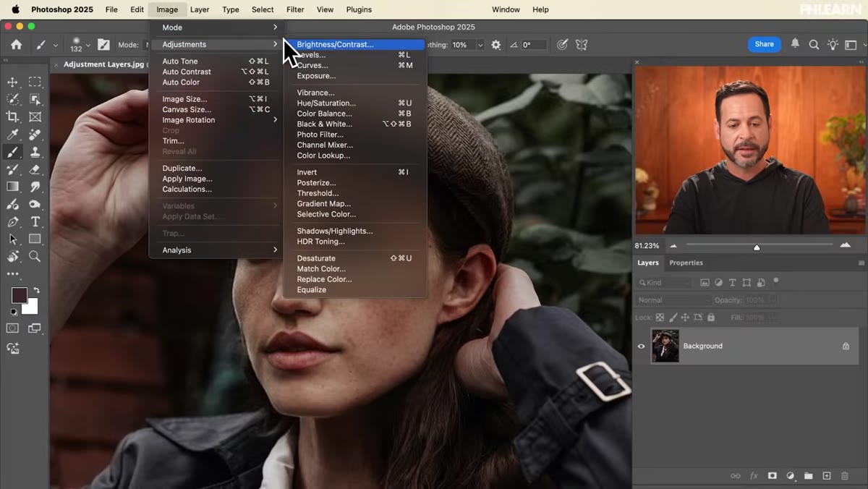Toggle the adjustment layer filter icon
Viewport: 868px width, 489px height.
(718, 283)
